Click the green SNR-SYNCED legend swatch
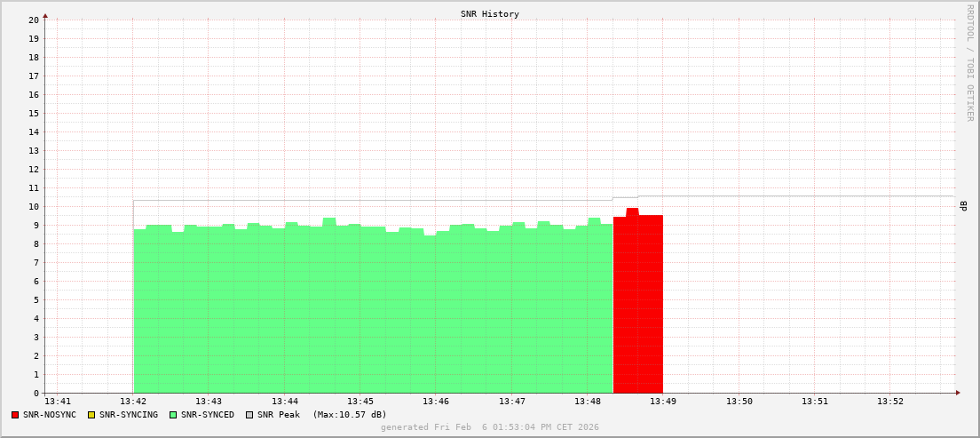The image size is (980, 438). tap(173, 415)
